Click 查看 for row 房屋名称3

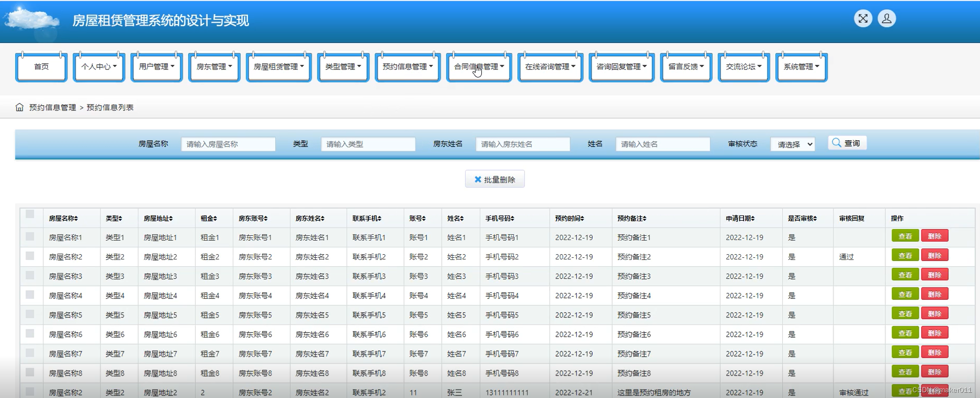click(905, 275)
